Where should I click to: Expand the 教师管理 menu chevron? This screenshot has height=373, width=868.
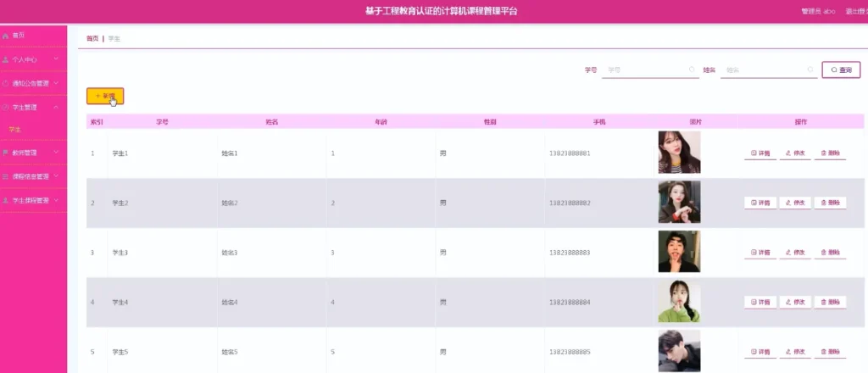point(56,153)
